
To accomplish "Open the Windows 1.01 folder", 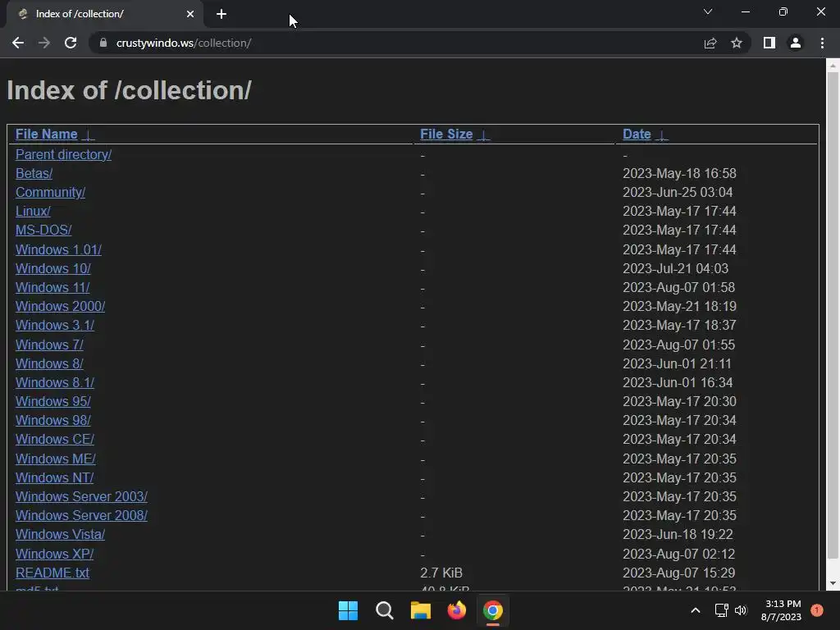I will point(58,249).
